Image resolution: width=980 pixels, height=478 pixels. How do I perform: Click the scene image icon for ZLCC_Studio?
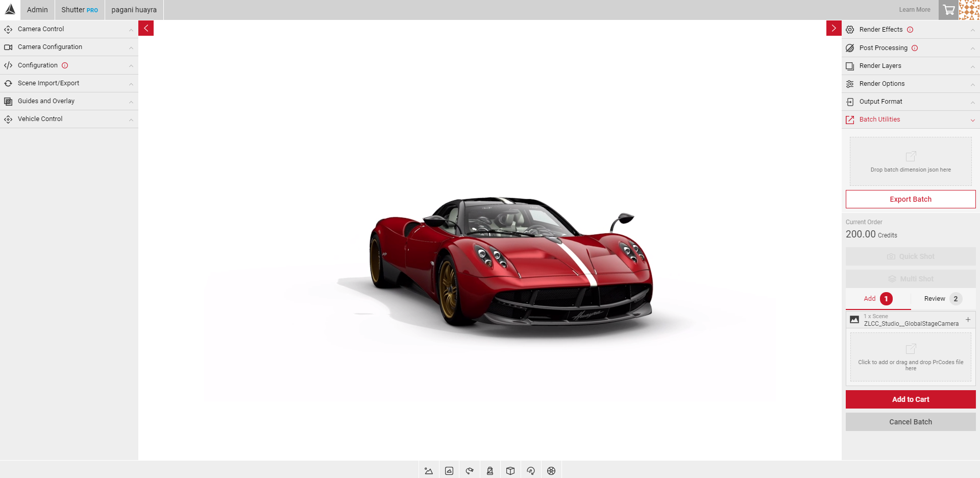(x=854, y=320)
